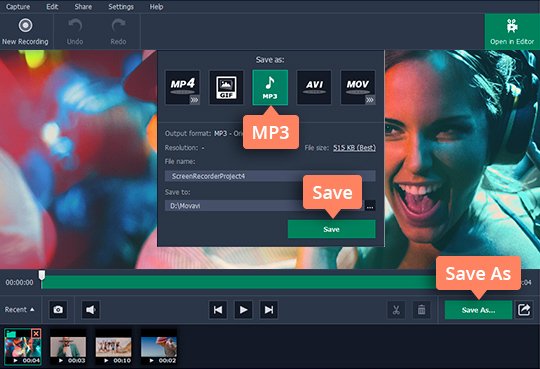Expand MP4 format presets arrow
The image size is (540, 369).
[195, 100]
